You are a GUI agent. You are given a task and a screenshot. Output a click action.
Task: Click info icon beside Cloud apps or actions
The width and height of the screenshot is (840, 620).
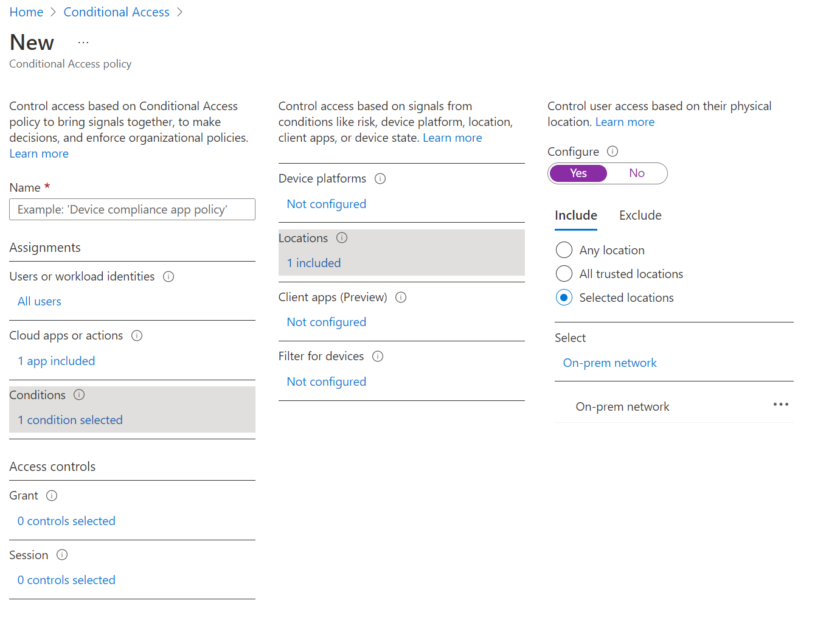[x=137, y=336]
